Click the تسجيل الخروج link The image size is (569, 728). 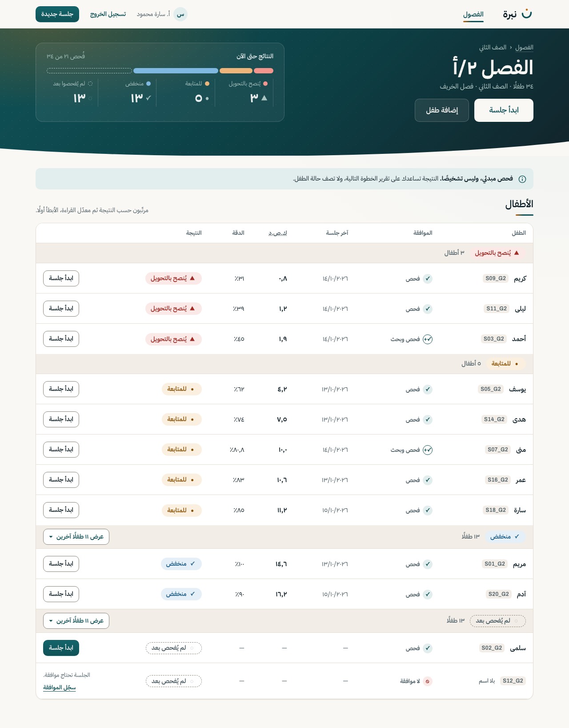click(x=108, y=14)
